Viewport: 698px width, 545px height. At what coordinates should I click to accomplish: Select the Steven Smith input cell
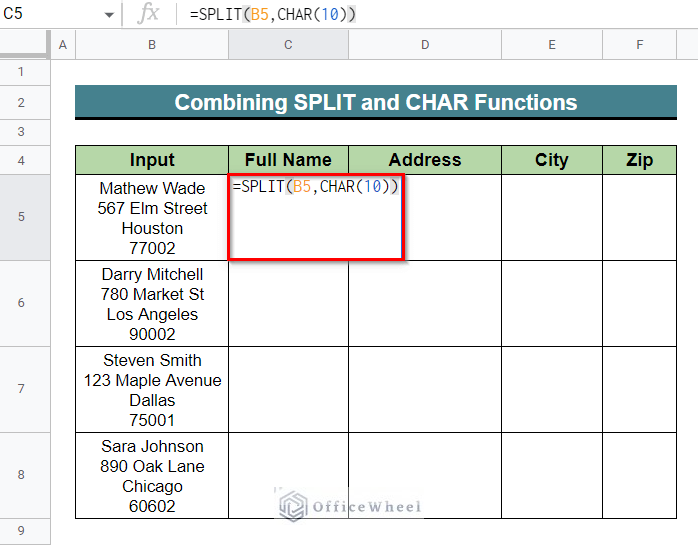(152, 389)
